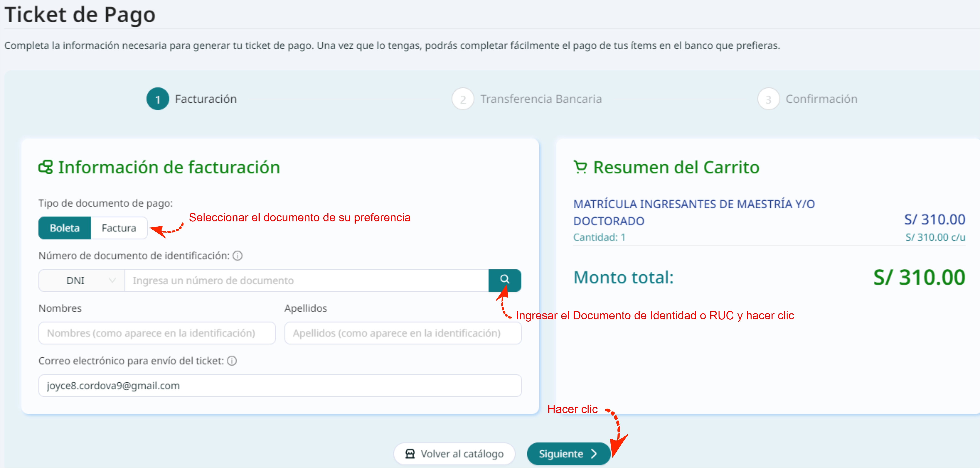
Task: Click the Monto total amount S/ 310.00
Action: point(919,277)
